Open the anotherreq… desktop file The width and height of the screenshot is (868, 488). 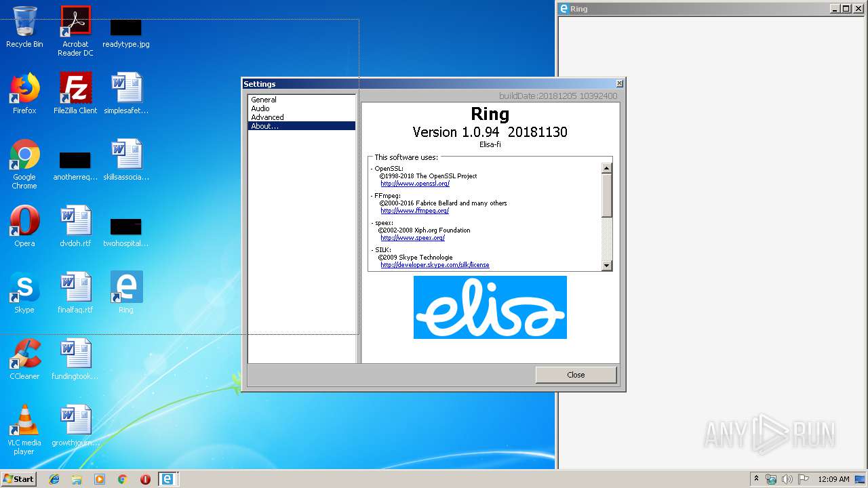tap(75, 166)
